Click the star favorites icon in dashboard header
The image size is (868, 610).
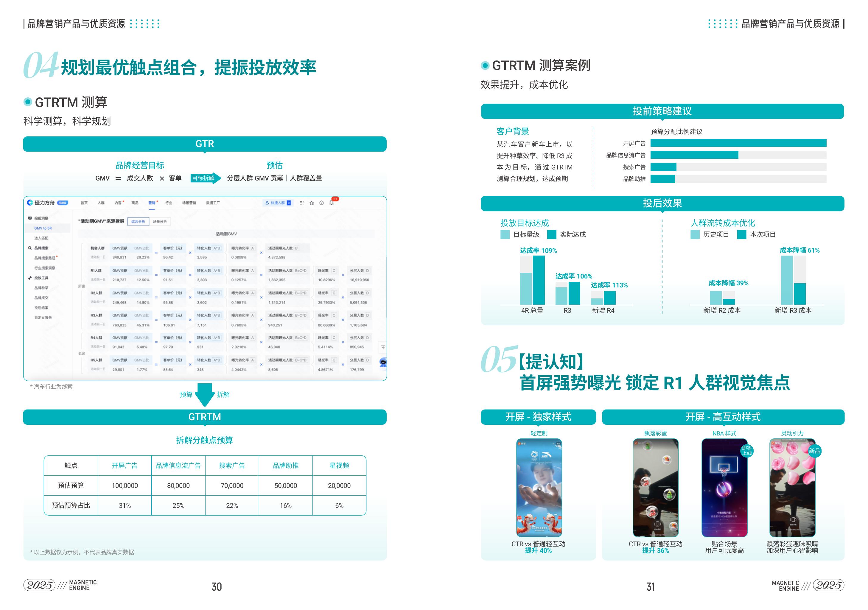(312, 203)
